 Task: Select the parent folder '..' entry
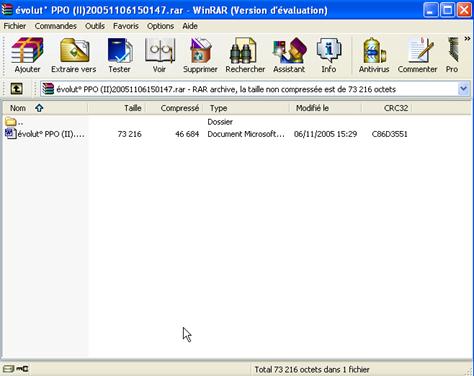14,122
